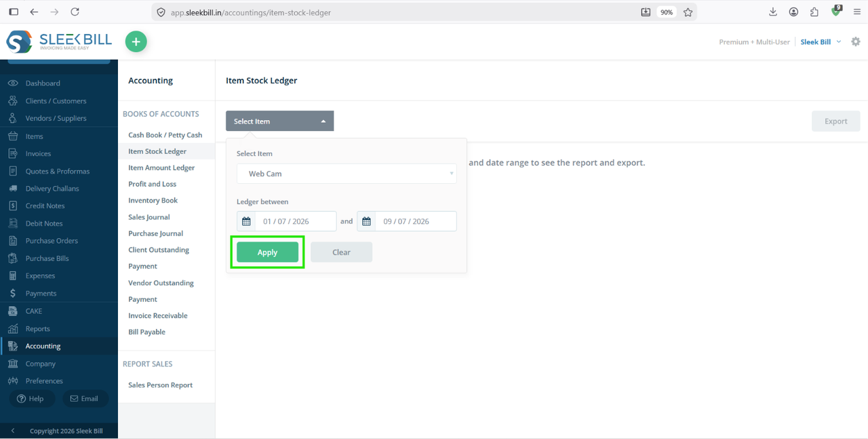Open calendar icon for ledger start date

pyautogui.click(x=246, y=221)
